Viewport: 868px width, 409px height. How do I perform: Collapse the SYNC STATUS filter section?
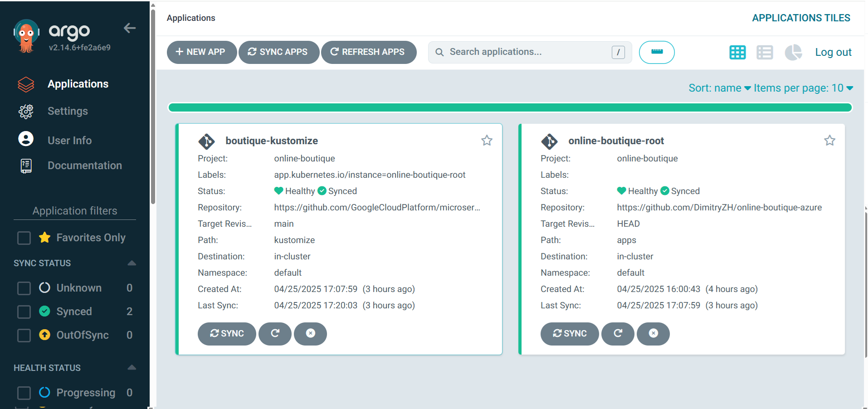[x=132, y=263]
